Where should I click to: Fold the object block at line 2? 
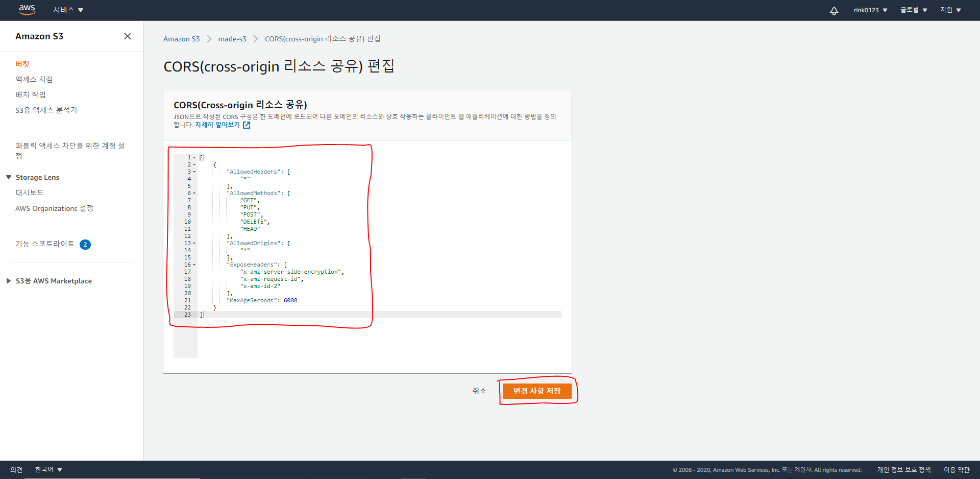tap(194, 165)
